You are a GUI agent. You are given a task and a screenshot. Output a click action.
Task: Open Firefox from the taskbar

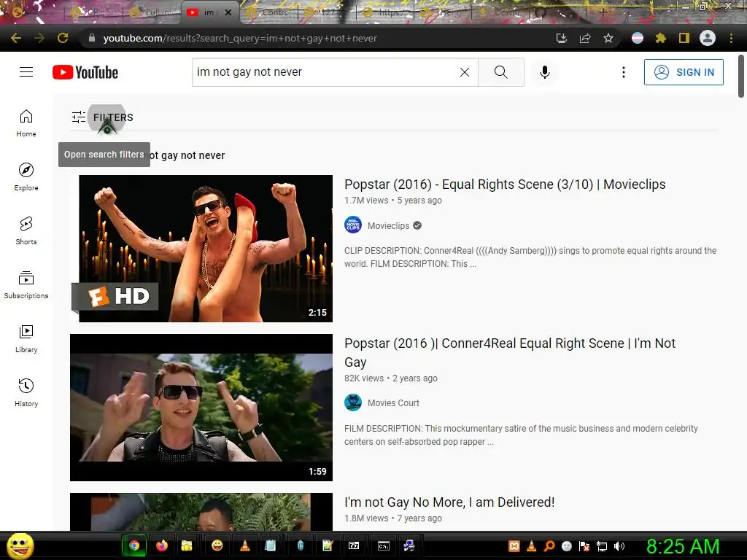(162, 545)
